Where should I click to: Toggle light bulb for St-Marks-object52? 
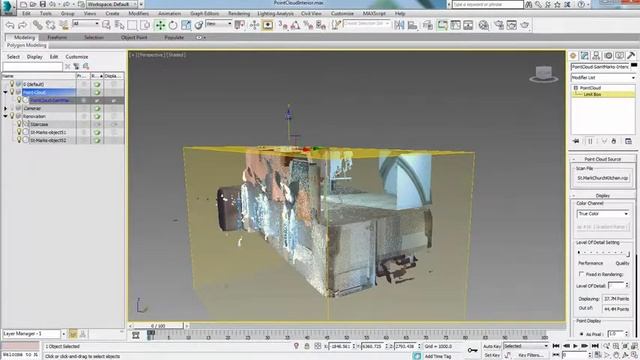click(19, 140)
